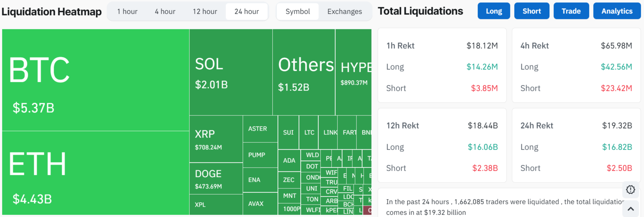Switch heatmap to 4 hour timeframe
644x217 pixels.
pos(165,11)
